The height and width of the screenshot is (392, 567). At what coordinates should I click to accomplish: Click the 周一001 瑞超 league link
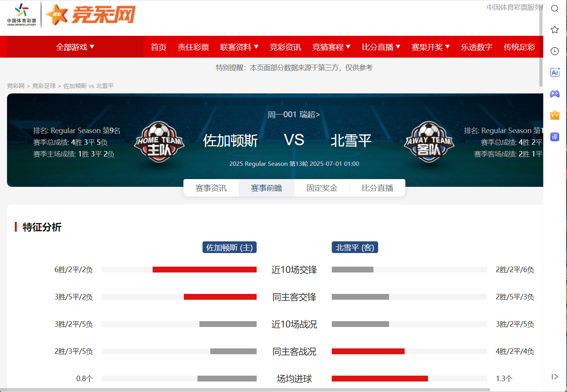coord(294,114)
